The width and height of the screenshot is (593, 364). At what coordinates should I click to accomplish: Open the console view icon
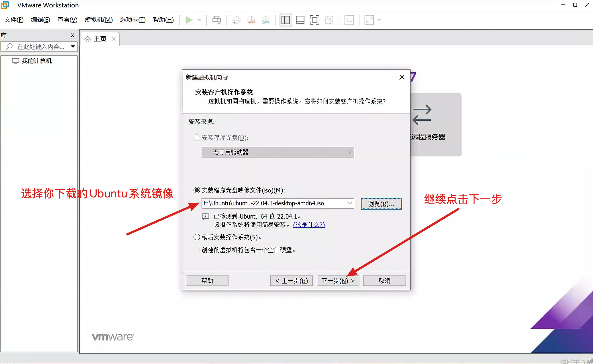349,20
